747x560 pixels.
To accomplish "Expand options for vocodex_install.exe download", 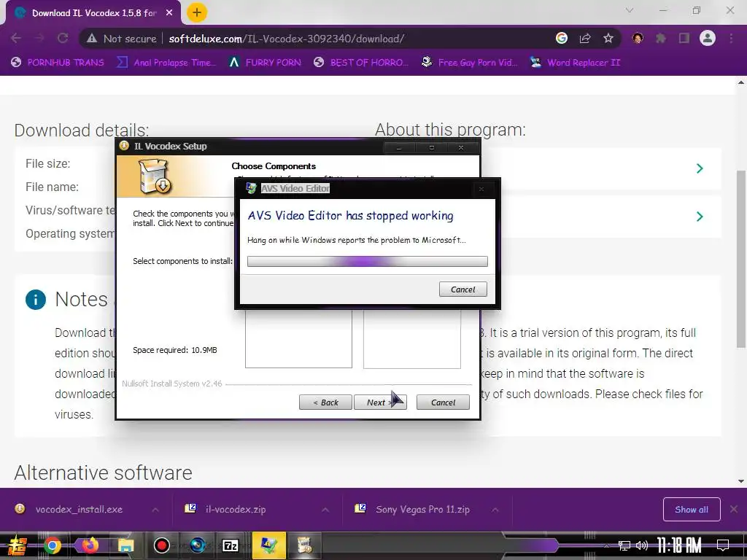I will (x=155, y=510).
